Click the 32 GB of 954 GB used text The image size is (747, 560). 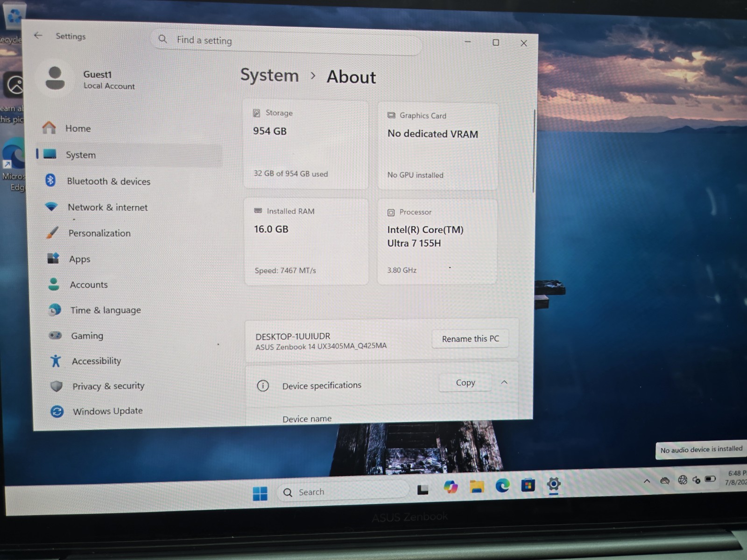coord(291,174)
